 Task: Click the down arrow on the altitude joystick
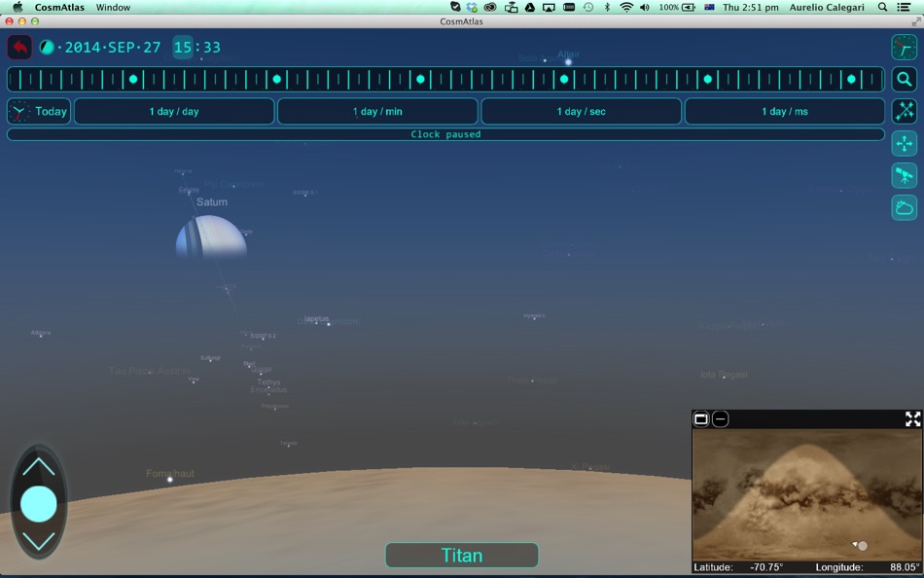[39, 541]
